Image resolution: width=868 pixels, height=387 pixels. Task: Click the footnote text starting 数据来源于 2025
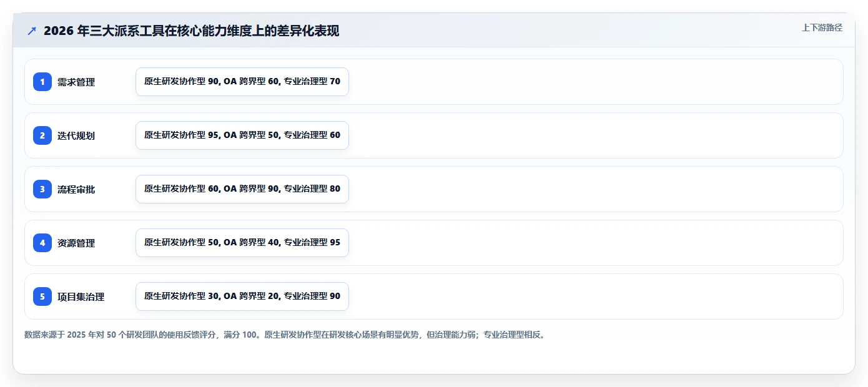pos(285,335)
